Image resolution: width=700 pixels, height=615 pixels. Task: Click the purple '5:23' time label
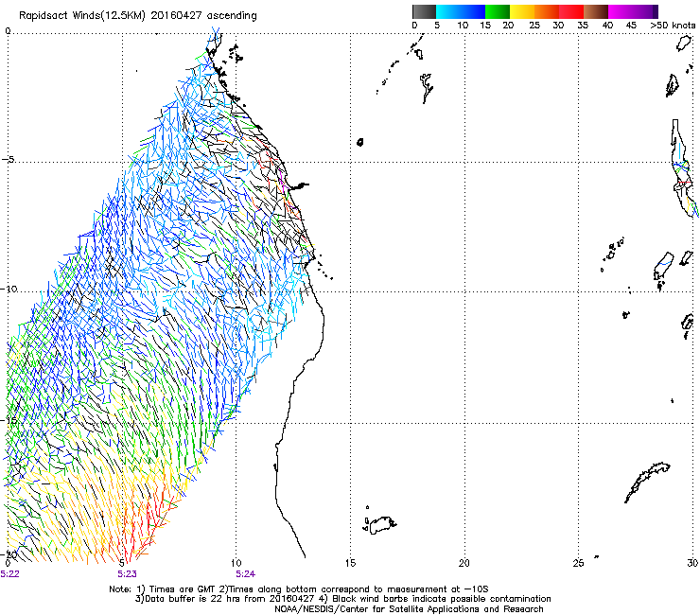pos(128,574)
